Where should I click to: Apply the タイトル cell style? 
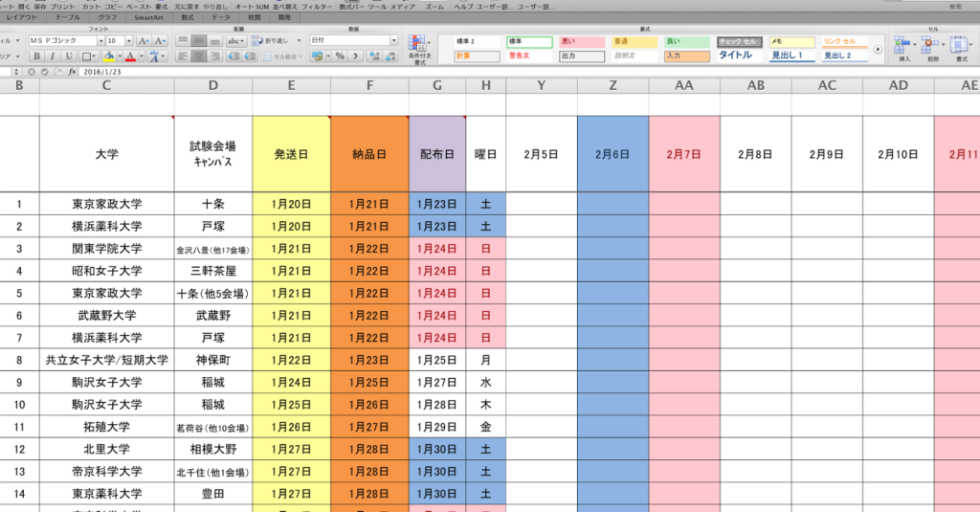(740, 56)
